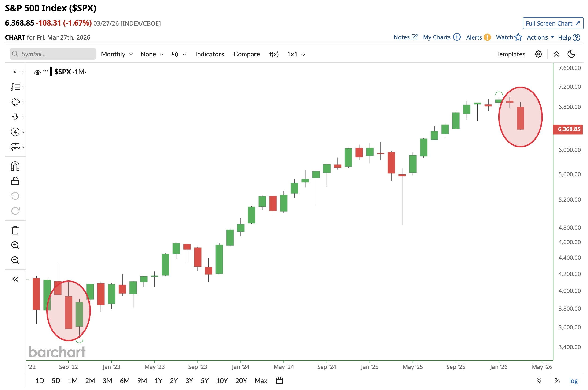
Task: Click the Symbol search input field
Action: coord(53,54)
